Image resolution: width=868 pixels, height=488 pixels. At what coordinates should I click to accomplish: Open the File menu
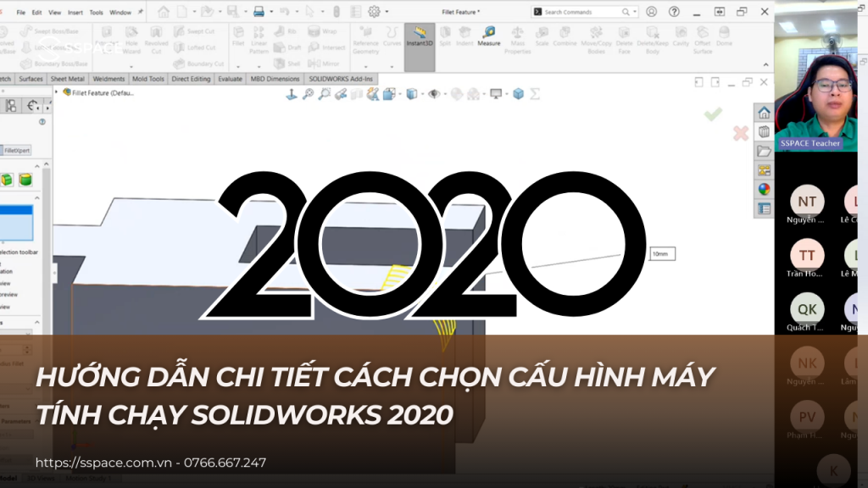(x=20, y=12)
